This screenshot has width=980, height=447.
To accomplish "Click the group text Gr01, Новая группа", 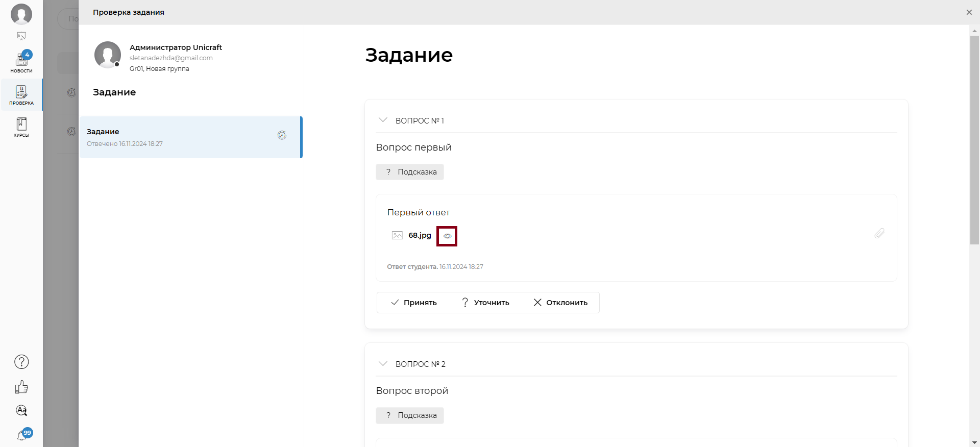I will point(159,69).
